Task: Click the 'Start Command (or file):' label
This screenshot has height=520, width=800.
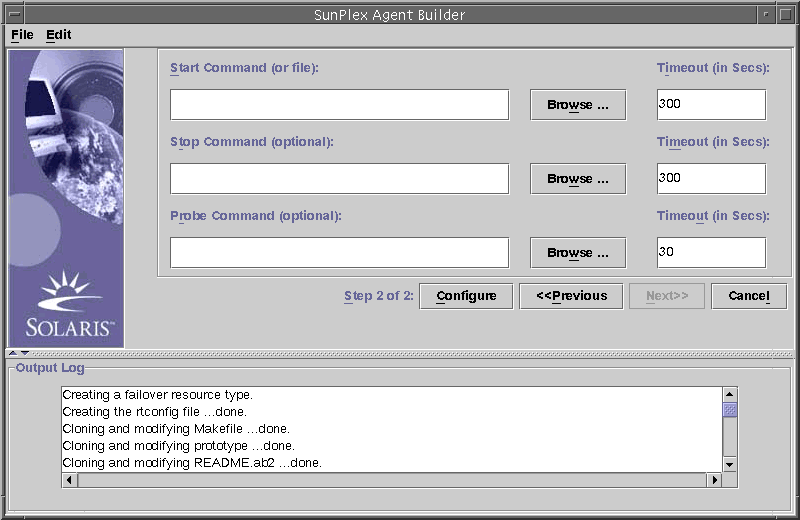Action: pyautogui.click(x=244, y=68)
